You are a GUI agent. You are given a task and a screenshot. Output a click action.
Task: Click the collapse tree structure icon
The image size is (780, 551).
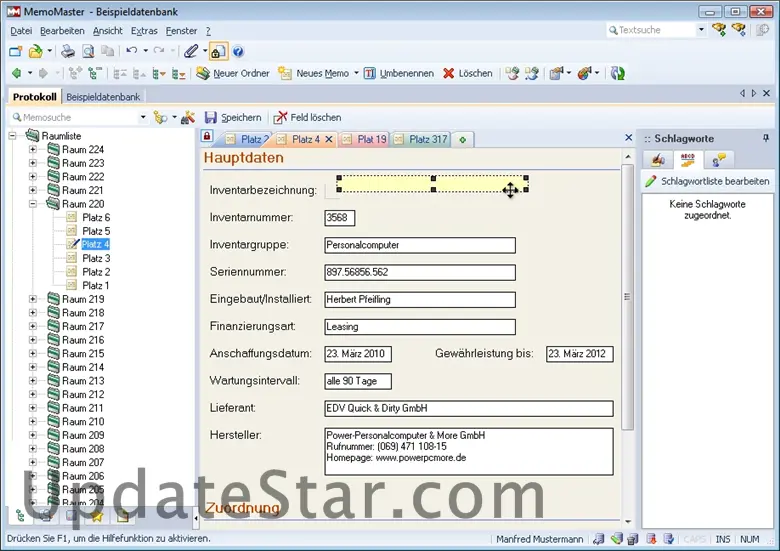(95, 74)
